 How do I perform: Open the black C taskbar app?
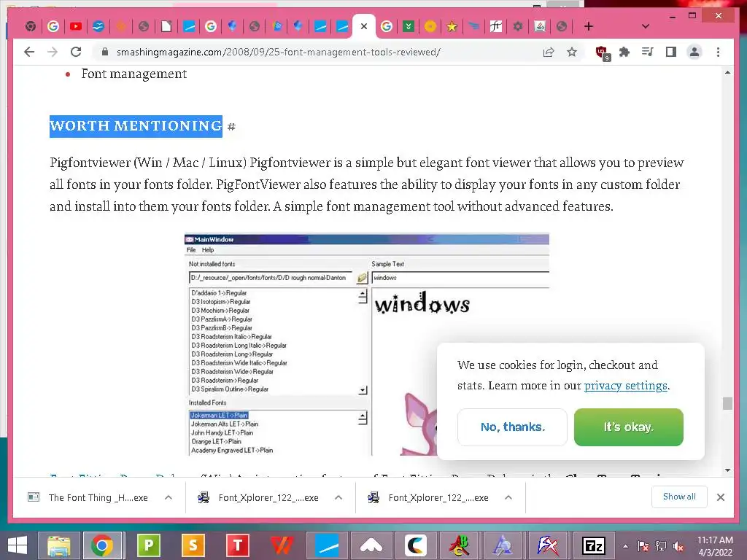click(x=415, y=545)
